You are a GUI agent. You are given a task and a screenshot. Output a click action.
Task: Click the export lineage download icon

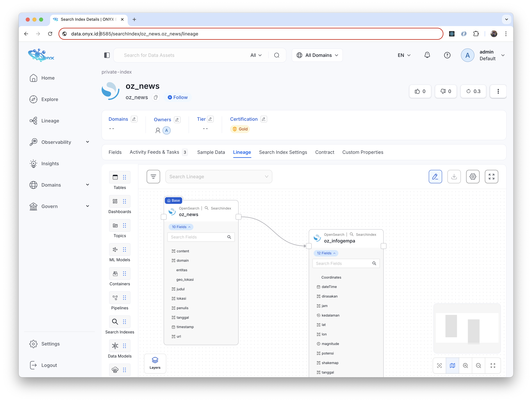point(454,177)
